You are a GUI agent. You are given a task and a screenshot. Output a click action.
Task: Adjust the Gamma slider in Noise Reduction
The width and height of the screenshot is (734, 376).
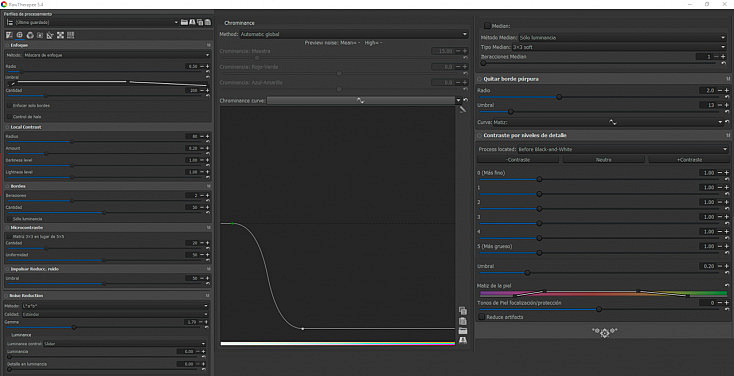point(74,328)
